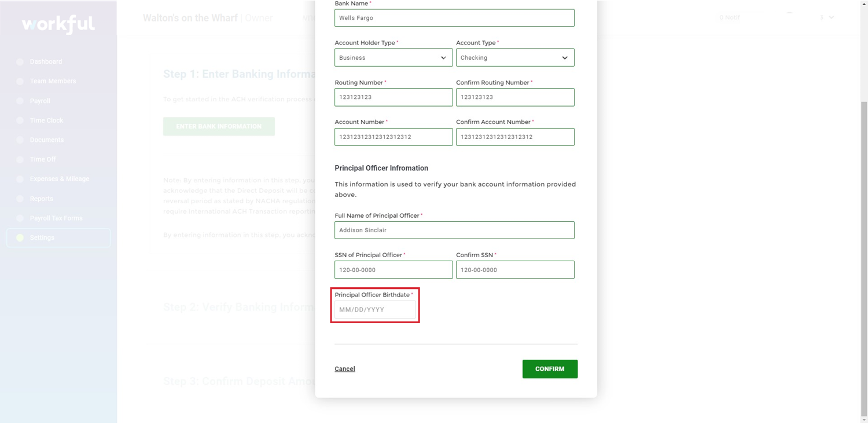Click the Routing Number field
The width and height of the screenshot is (868, 424).
click(393, 97)
